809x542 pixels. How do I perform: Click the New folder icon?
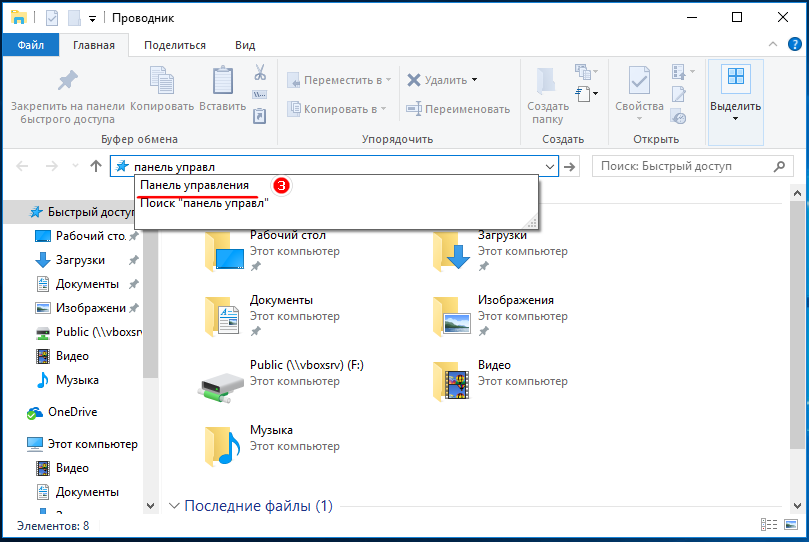(546, 81)
